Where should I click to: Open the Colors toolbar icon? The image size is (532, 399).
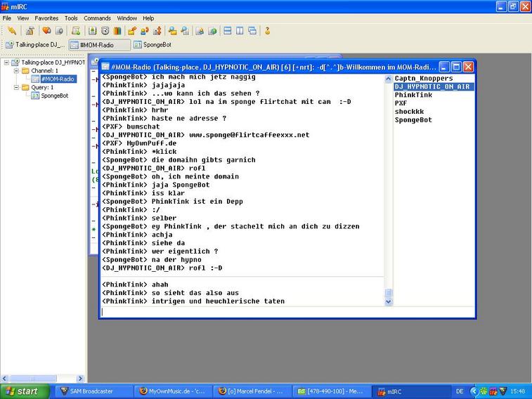click(117, 31)
